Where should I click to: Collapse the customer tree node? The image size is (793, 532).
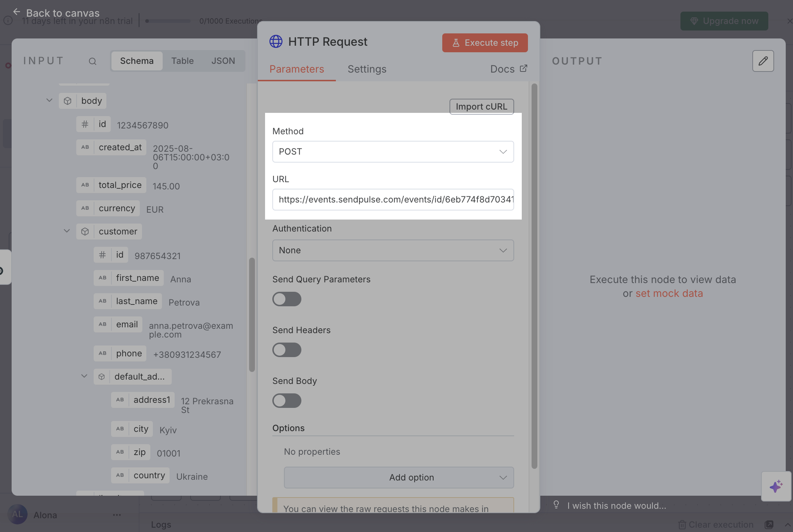pos(67,231)
